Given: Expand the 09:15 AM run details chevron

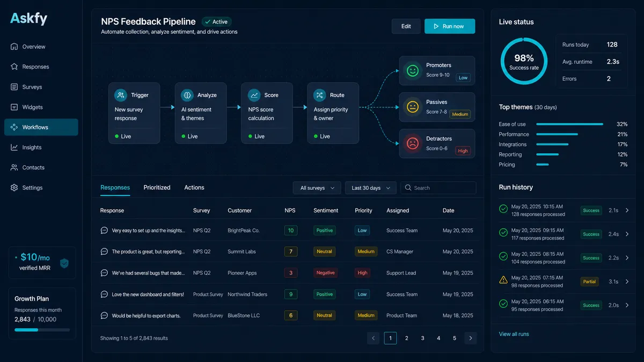Looking at the screenshot, I should pos(627,234).
